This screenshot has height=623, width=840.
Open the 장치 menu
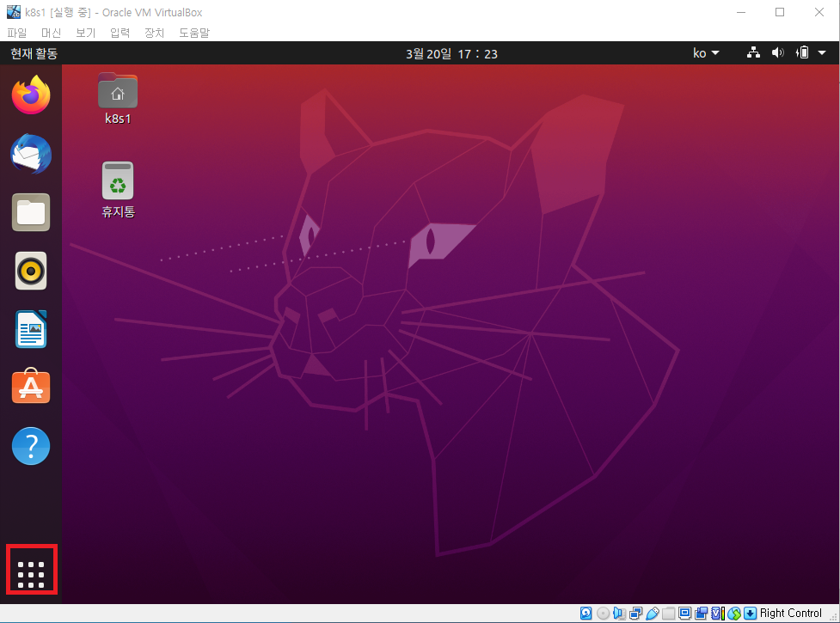tap(154, 33)
